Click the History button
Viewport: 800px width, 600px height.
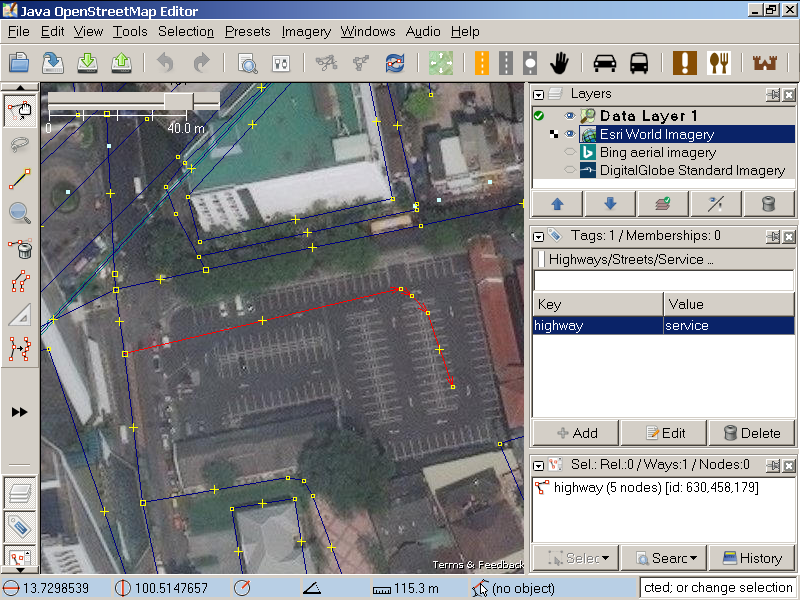tap(751, 558)
